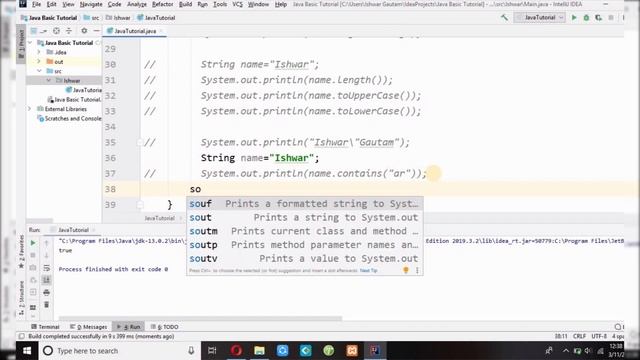640x360 pixels.
Task: Hide the Project panel with the minus icon
Action: pos(96,31)
